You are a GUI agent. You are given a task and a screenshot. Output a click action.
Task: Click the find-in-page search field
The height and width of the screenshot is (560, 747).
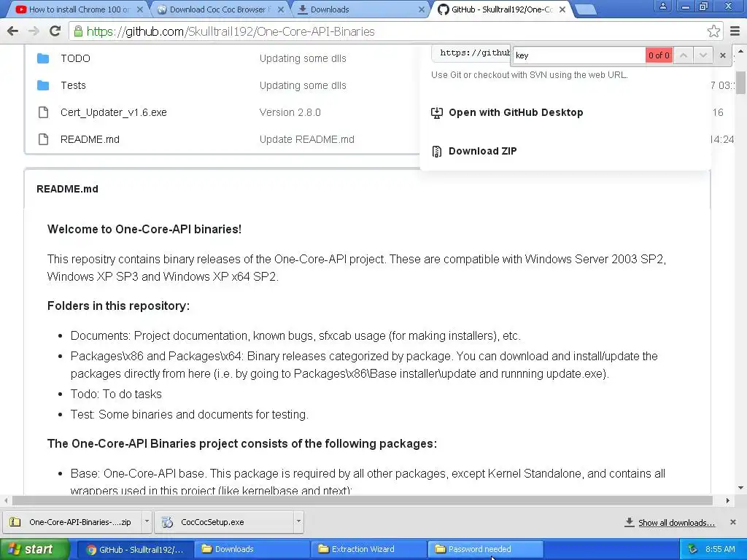point(578,55)
